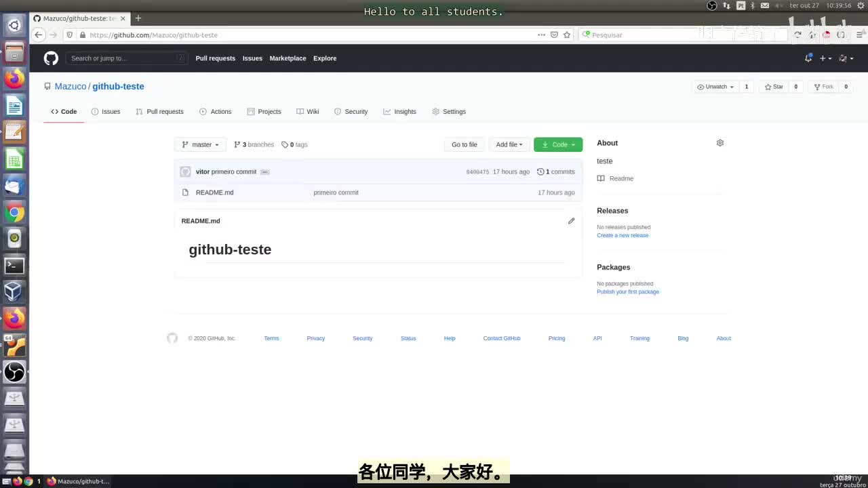868x488 pixels.
Task: Click the browser forward arrow
Action: pos(54,35)
